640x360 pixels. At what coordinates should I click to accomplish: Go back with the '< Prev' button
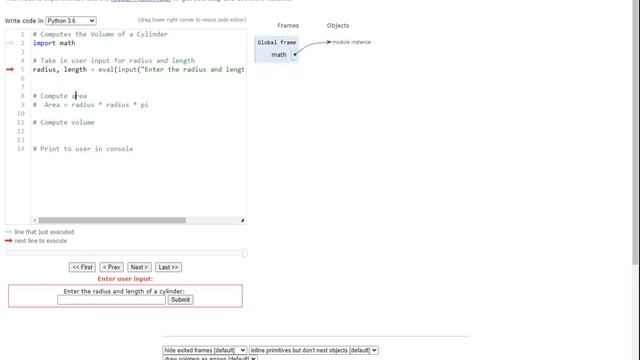point(111,267)
